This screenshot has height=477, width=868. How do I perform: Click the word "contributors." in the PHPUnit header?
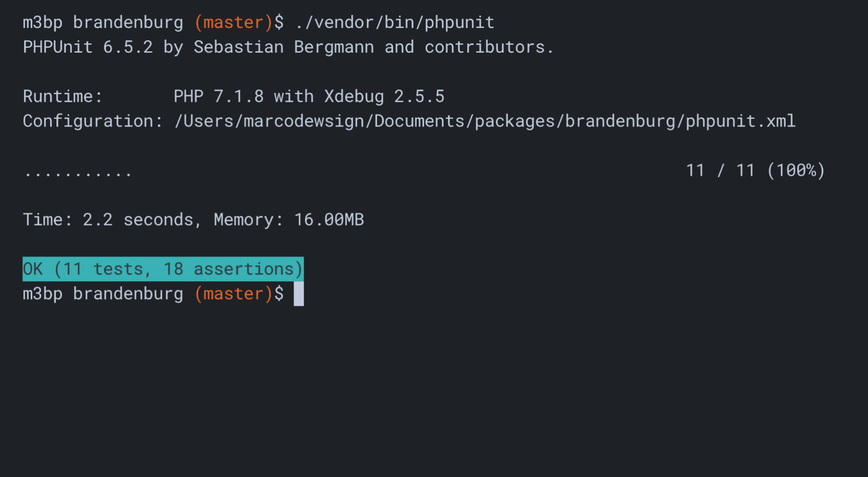489,47
